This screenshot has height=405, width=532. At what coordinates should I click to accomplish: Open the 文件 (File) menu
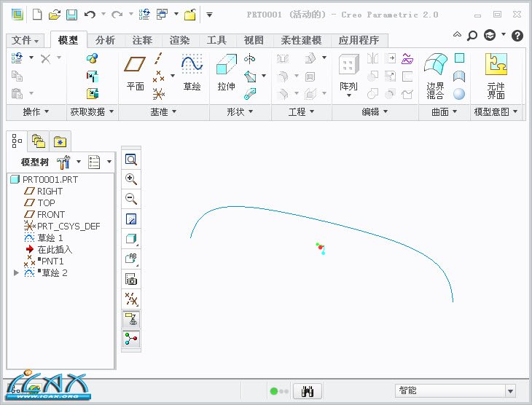(x=26, y=40)
